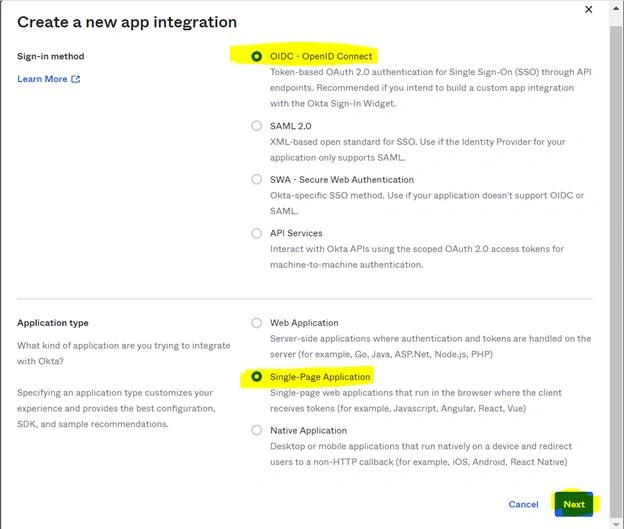Image resolution: width=624 pixels, height=529 pixels.
Task: Click the 'Application type' label
Action: pos(53,323)
